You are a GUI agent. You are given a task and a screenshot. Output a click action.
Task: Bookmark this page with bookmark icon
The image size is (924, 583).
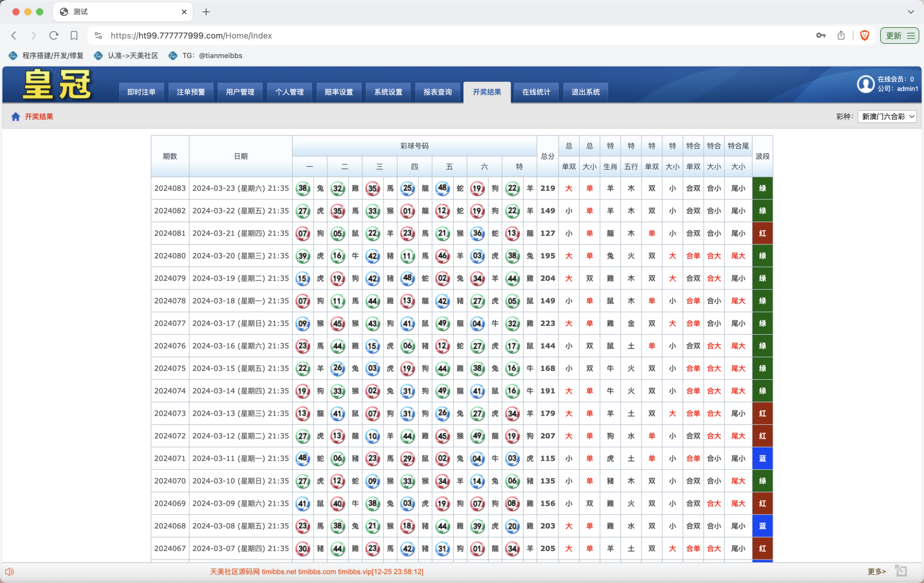74,35
